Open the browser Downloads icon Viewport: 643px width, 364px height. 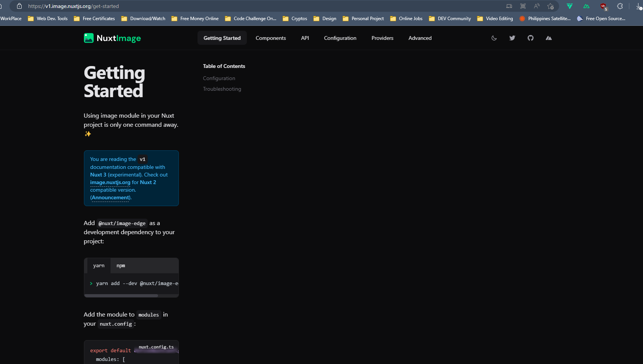(x=639, y=6)
